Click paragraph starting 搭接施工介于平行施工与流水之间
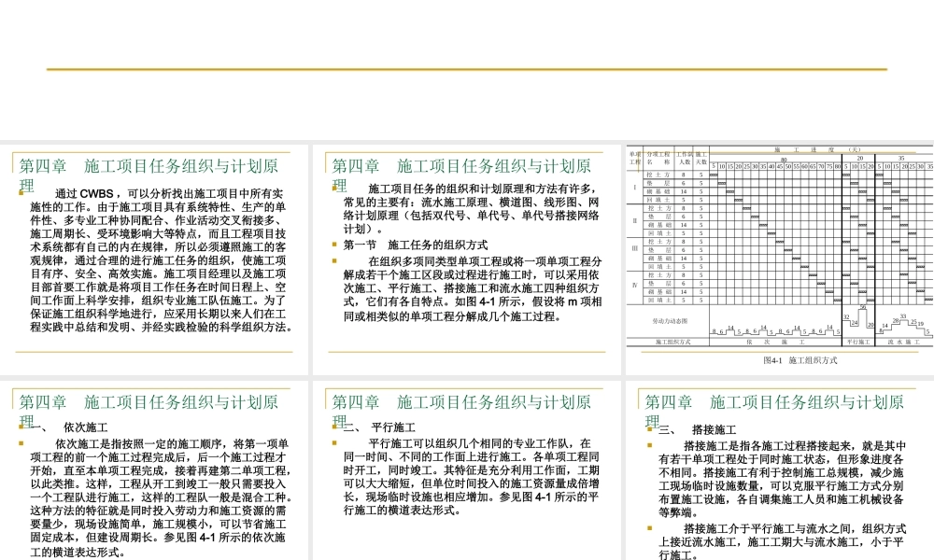The width and height of the screenshot is (934, 560). pyautogui.click(x=782, y=541)
